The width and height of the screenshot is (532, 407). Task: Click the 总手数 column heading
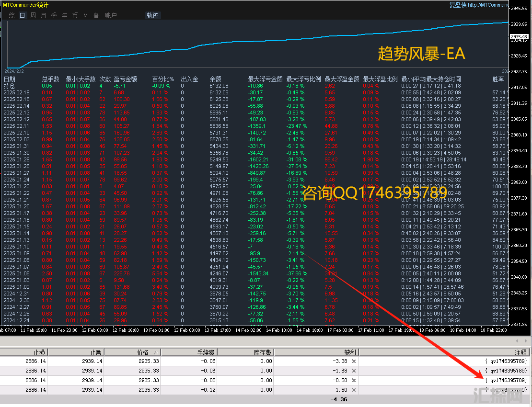coord(50,79)
